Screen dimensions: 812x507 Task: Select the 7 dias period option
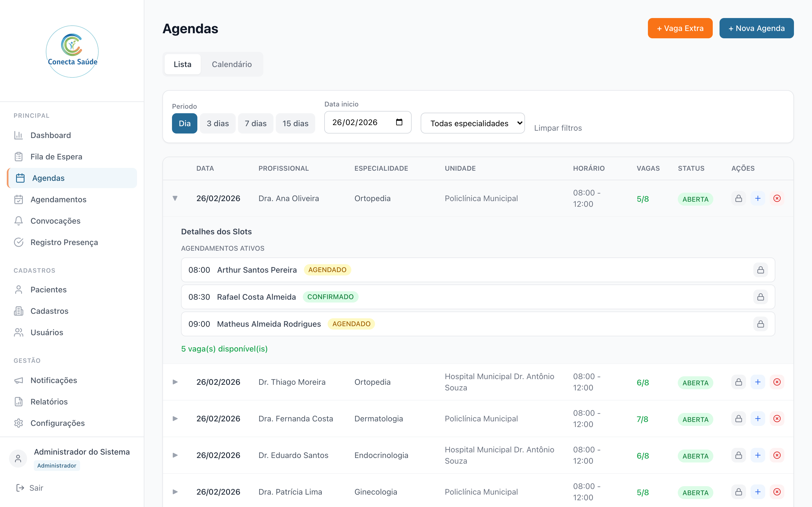[x=255, y=123]
